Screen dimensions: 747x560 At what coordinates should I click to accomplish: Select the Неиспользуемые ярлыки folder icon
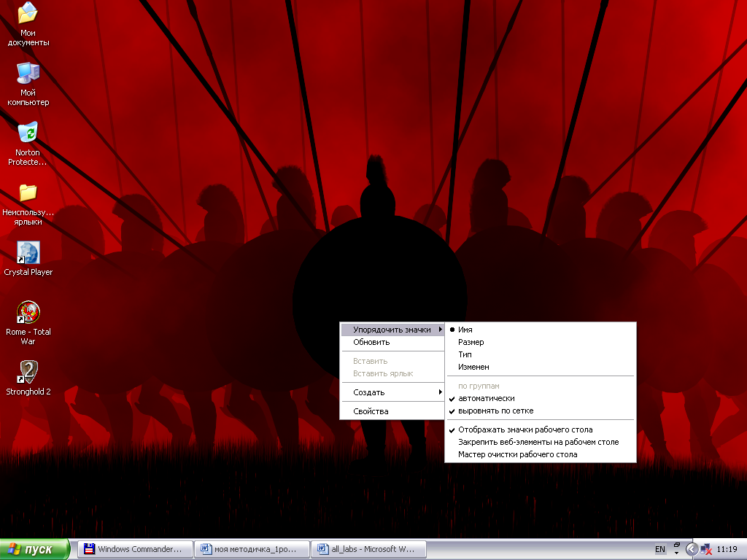click(28, 204)
